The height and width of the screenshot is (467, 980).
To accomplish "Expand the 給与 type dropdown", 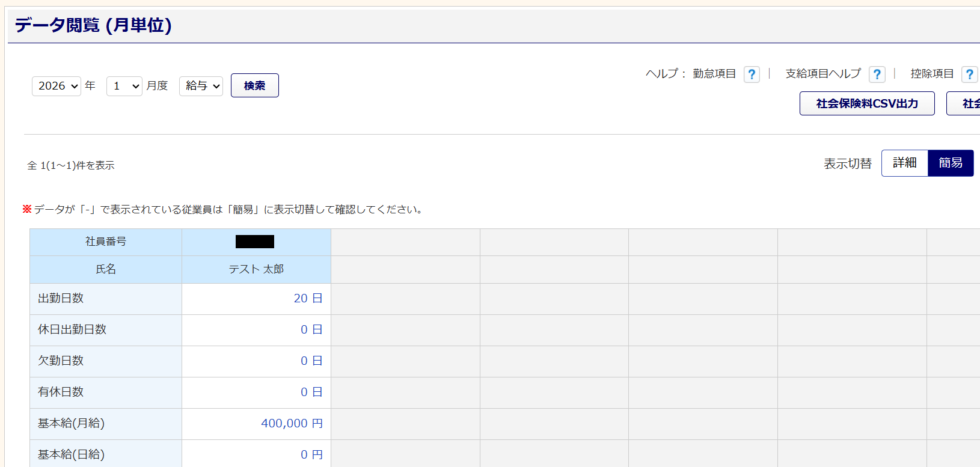I will pyautogui.click(x=201, y=86).
